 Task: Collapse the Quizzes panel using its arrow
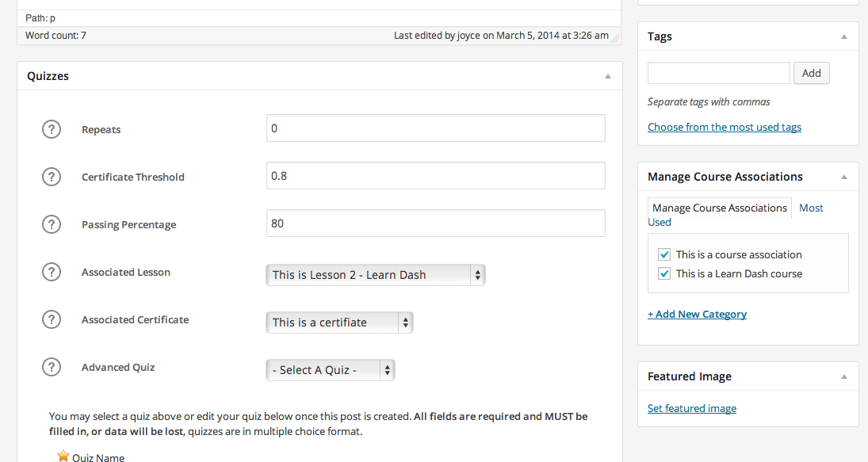pyautogui.click(x=608, y=77)
